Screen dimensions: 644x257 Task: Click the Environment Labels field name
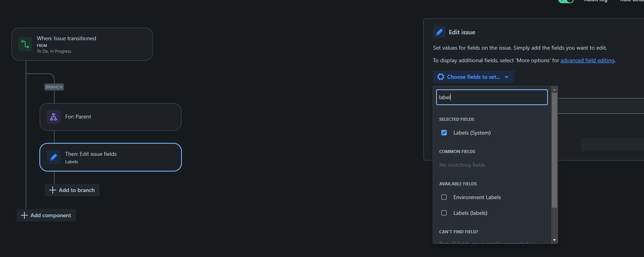tap(477, 197)
